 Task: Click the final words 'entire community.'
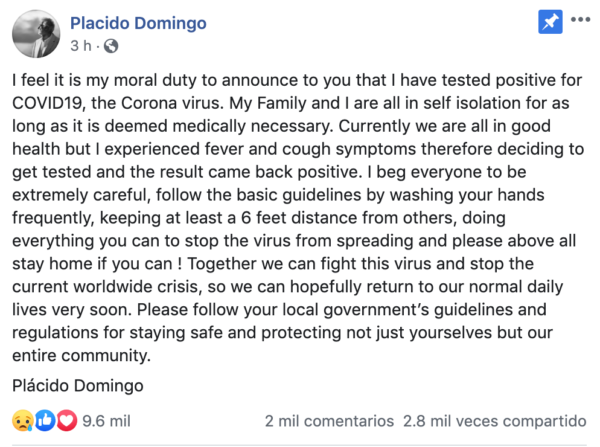point(82,356)
